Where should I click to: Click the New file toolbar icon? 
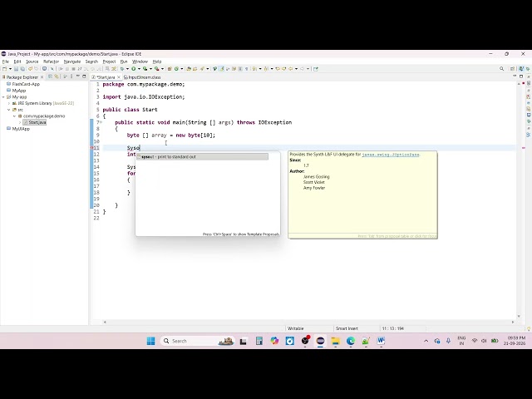tap(4, 69)
